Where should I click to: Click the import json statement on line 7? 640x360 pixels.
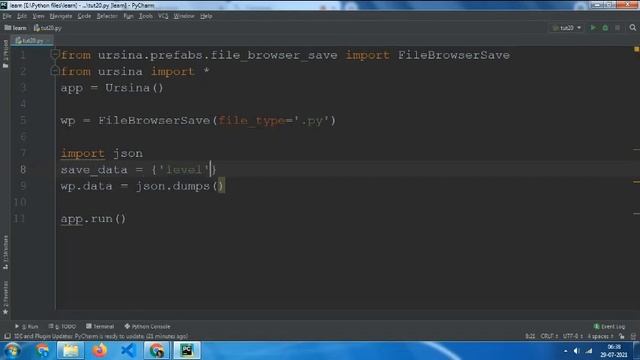102,153
